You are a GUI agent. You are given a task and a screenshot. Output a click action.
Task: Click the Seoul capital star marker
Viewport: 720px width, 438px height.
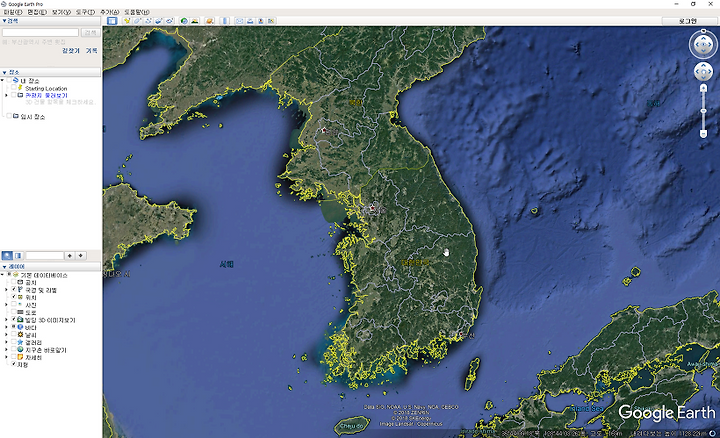point(372,208)
